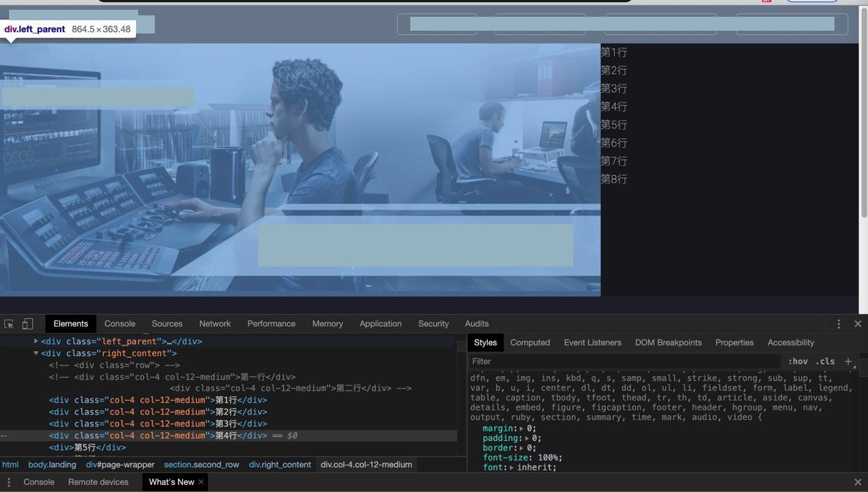
Task: Open the drawer three-dot menu beside Console
Action: pos(8,482)
